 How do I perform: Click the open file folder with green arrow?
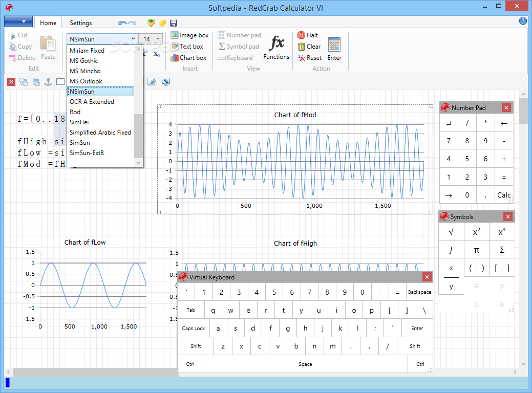pyautogui.click(x=151, y=23)
